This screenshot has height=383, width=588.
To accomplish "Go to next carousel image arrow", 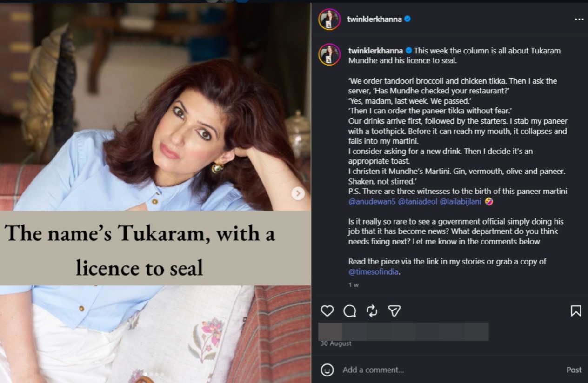I will [298, 193].
